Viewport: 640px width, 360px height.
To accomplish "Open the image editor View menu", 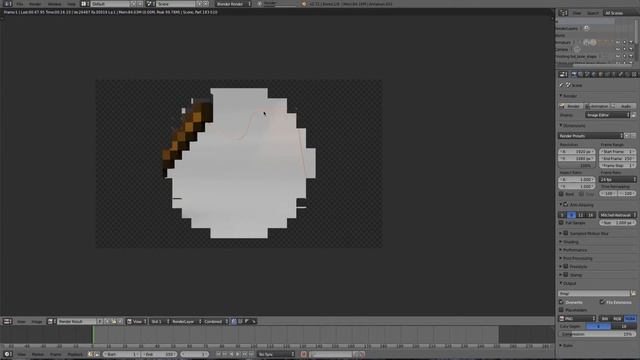I will coord(21,322).
